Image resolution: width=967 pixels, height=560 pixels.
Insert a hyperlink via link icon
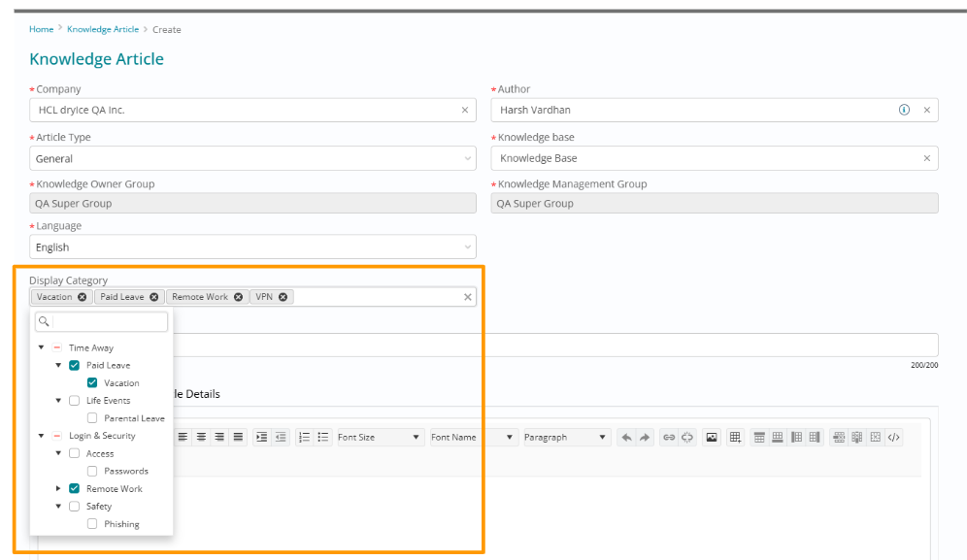[x=669, y=438]
